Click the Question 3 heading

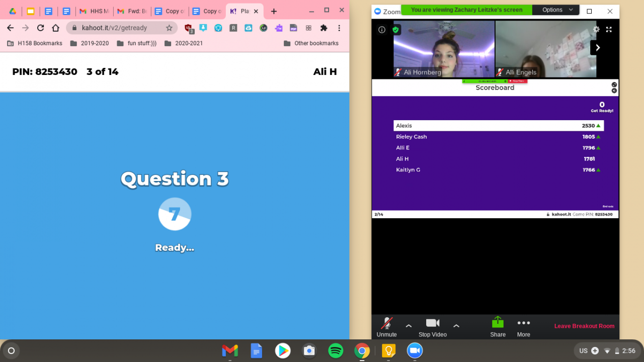click(x=175, y=179)
